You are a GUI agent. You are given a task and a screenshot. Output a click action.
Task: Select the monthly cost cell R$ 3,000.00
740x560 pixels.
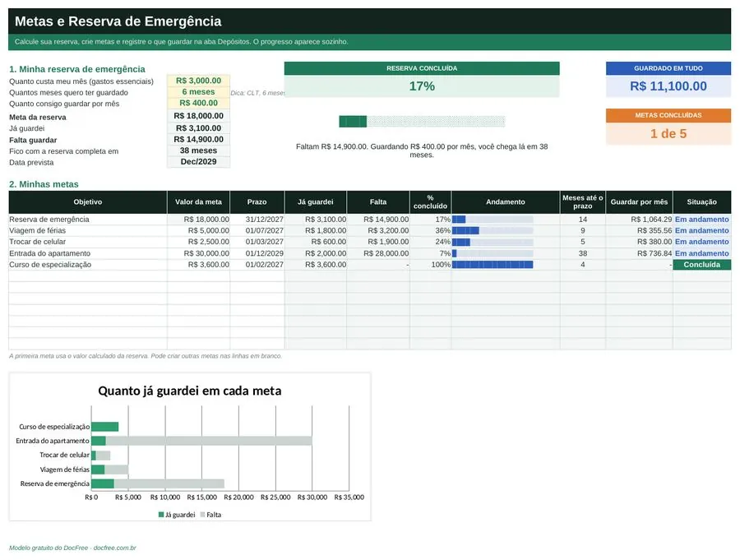tap(198, 81)
